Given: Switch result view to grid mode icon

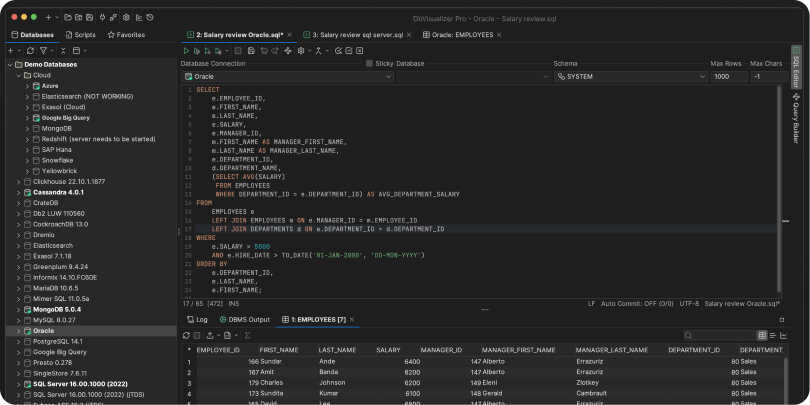Looking at the screenshot, I should (x=762, y=335).
